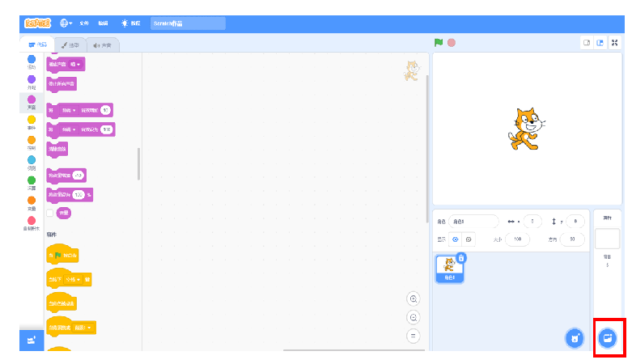Expand the sound dropdown in play sound block
This screenshot has height=364, width=632.
(x=75, y=64)
